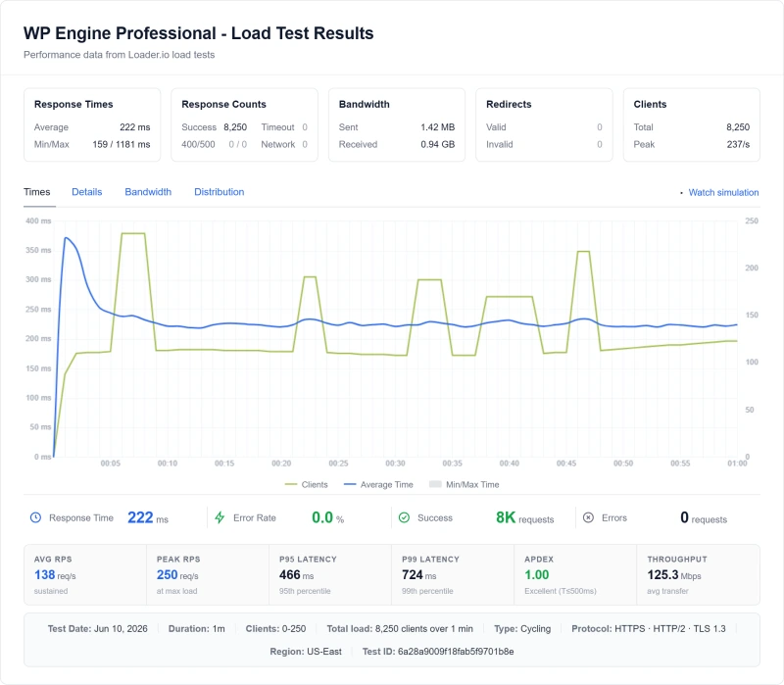This screenshot has width=784, height=685.
Task: Click the Total 8,250 clients value
Action: click(x=738, y=127)
